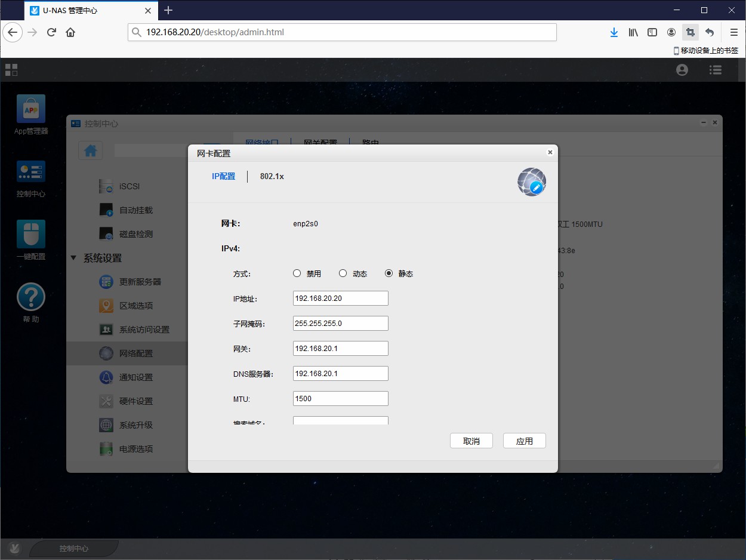Open the 帮助 question mark icon
The height and width of the screenshot is (560, 746).
(x=31, y=297)
